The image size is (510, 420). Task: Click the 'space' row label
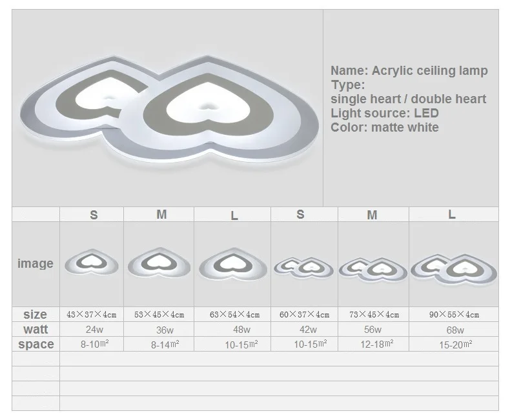click(x=36, y=344)
